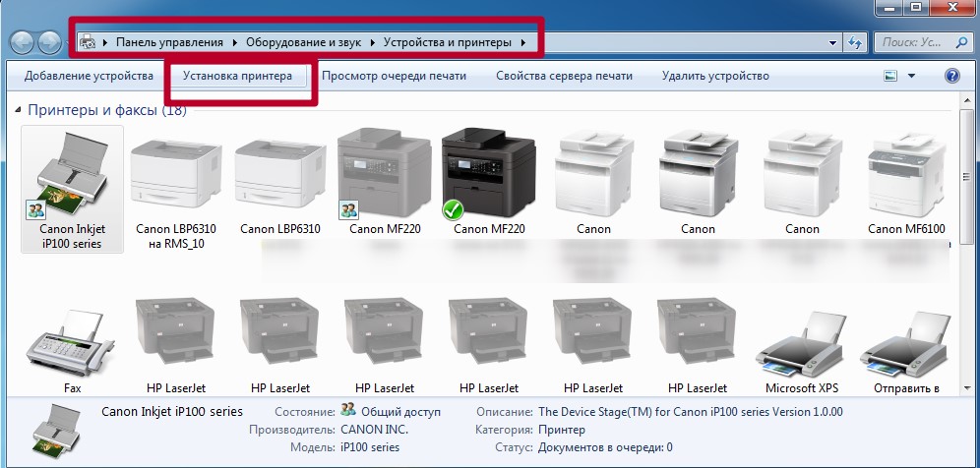The height and width of the screenshot is (468, 980).
Task: Expand arrow after 'Панель управления' breadcrumb
Action: (x=234, y=42)
